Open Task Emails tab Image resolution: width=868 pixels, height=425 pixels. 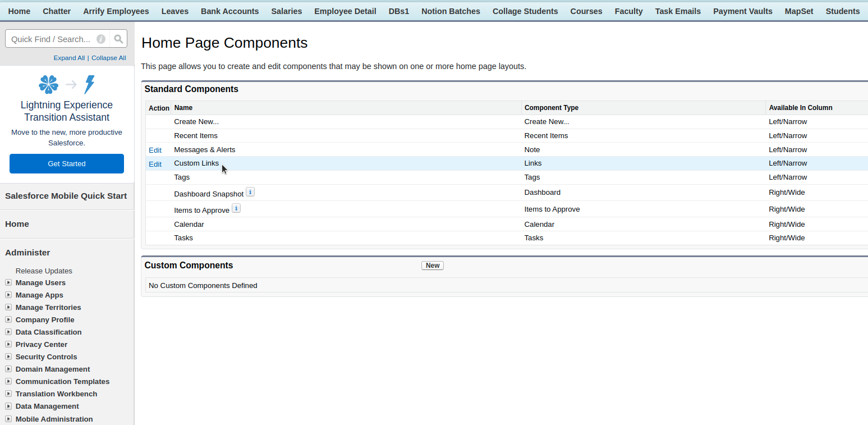pos(678,11)
